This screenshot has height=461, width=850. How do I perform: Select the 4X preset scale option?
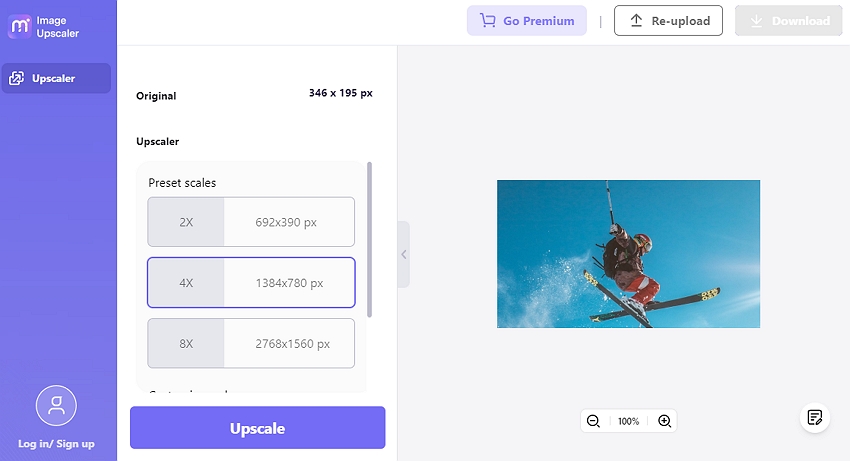pos(251,283)
